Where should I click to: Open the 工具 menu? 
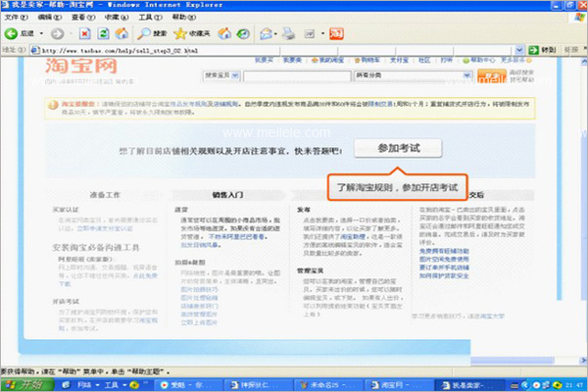click(150, 18)
